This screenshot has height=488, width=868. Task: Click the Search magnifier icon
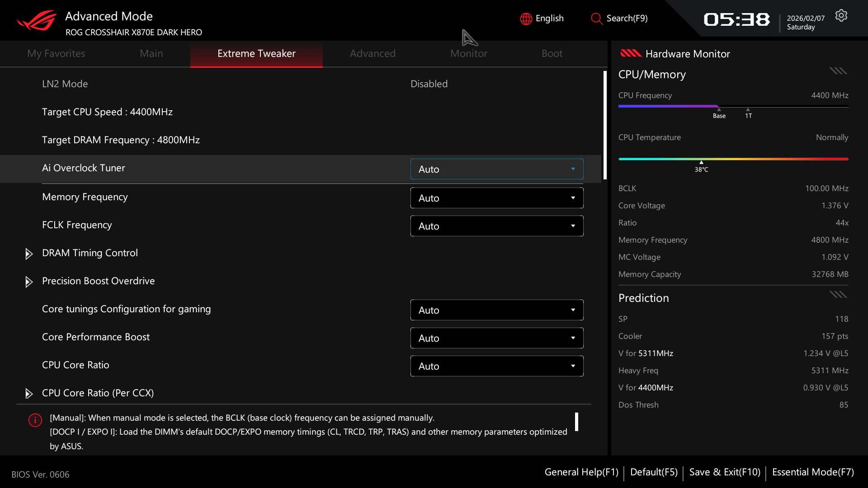pos(596,19)
